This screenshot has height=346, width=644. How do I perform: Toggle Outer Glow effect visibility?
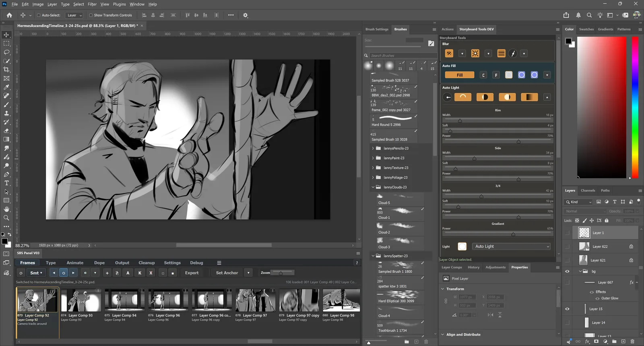pyautogui.click(x=597, y=299)
